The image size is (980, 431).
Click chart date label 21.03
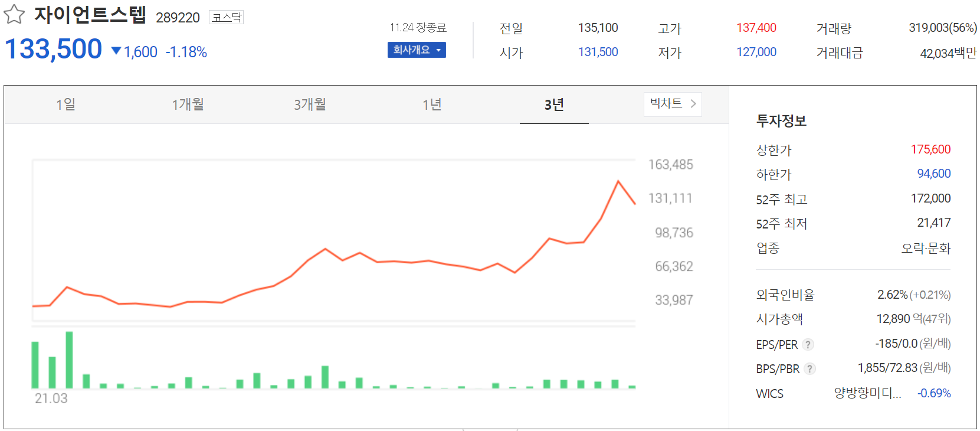[x=51, y=399]
